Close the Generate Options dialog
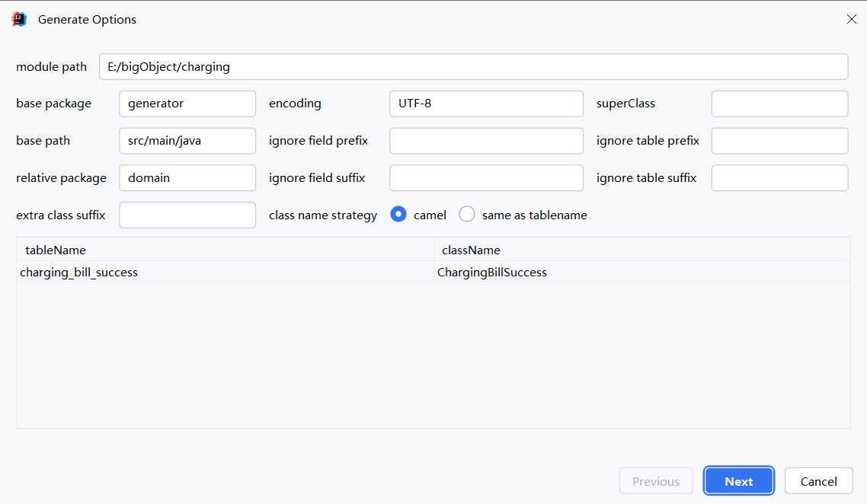The height and width of the screenshot is (504, 867). click(851, 20)
